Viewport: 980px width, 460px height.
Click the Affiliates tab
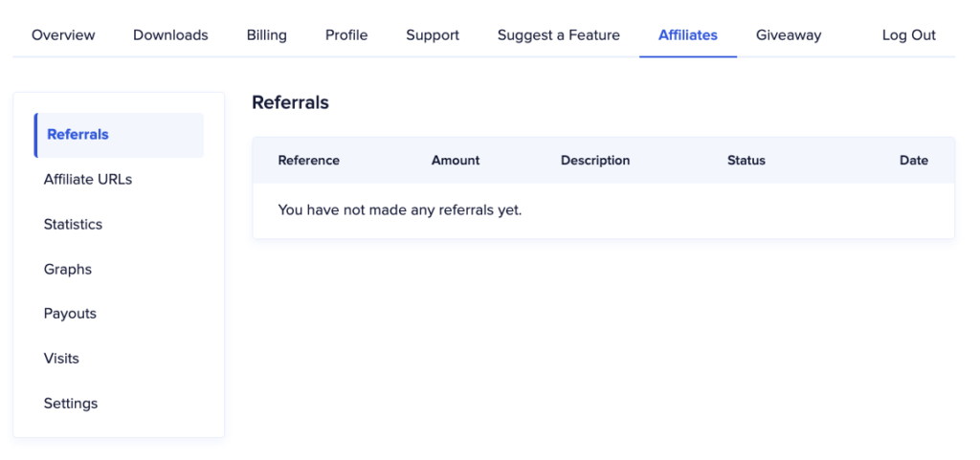pos(688,35)
